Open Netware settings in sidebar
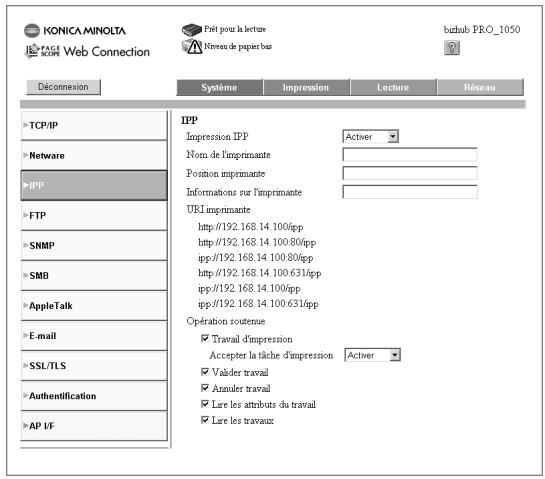This screenshot has height=479, width=545. 94,155
